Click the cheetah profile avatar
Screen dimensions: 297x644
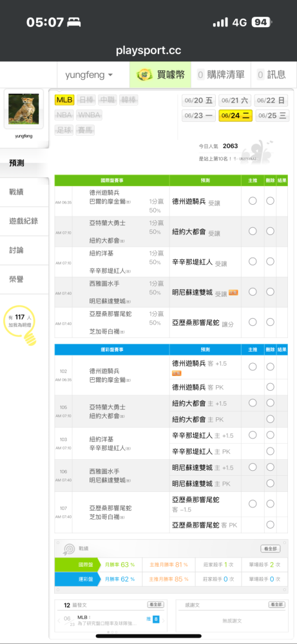point(23,109)
